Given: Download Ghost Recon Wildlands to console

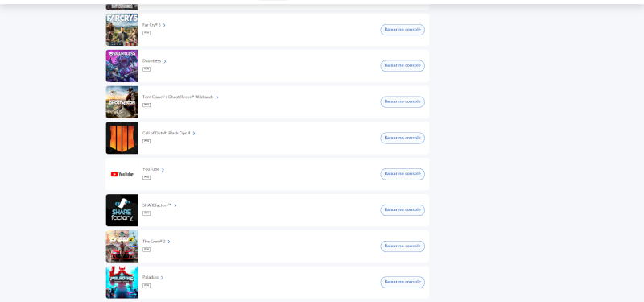Looking at the screenshot, I should [402, 102].
